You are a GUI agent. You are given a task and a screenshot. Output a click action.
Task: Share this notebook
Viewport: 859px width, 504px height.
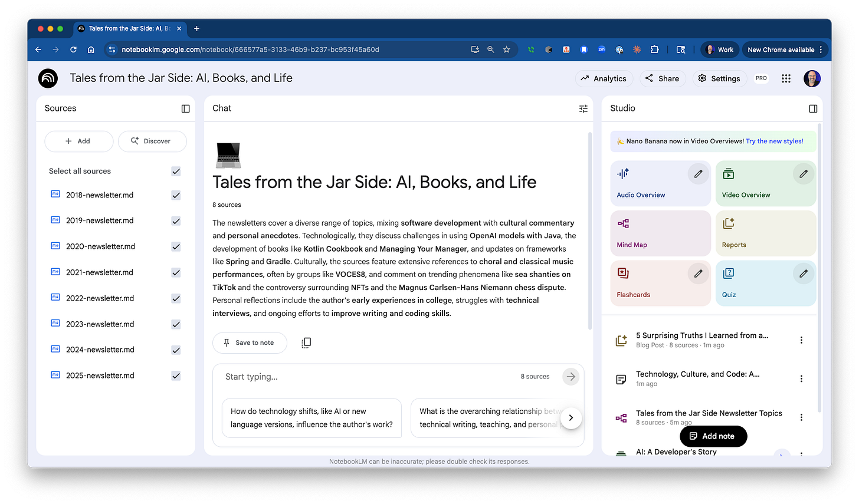(662, 78)
